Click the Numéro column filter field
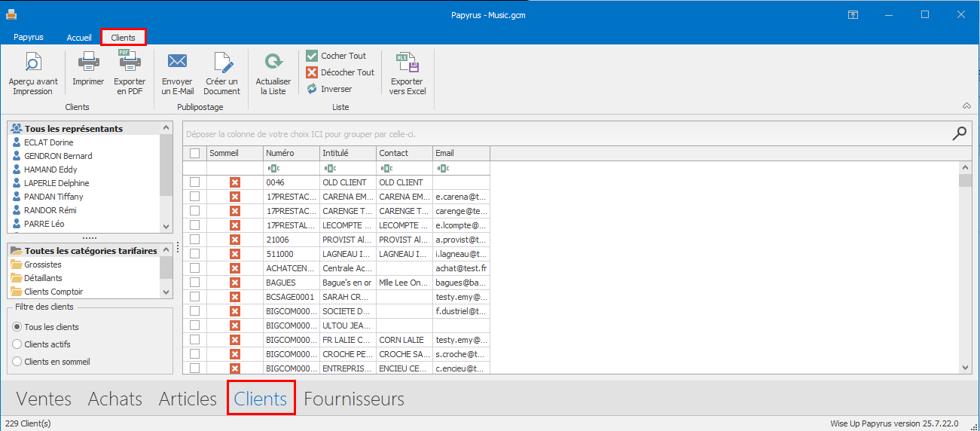The image size is (980, 431). coord(291,168)
